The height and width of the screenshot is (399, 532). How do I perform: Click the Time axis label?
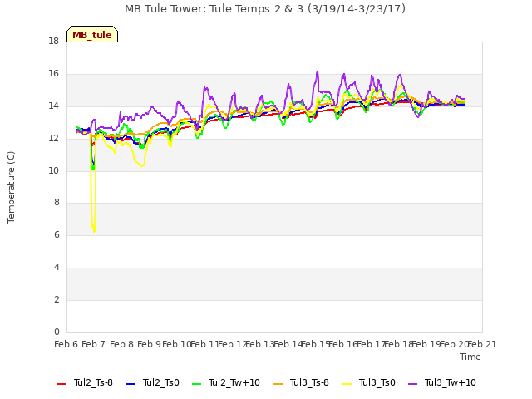(x=470, y=357)
